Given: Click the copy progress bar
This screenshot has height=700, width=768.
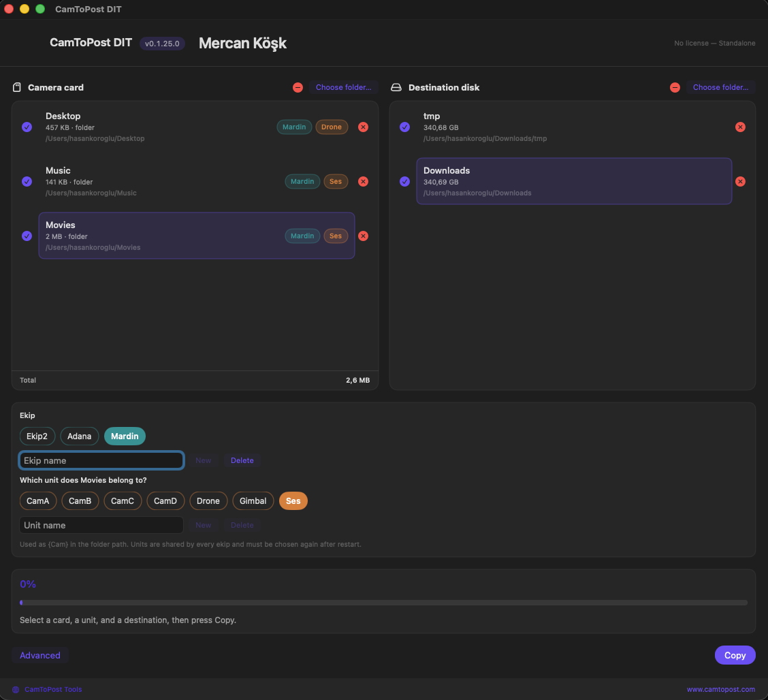Looking at the screenshot, I should [x=383, y=603].
